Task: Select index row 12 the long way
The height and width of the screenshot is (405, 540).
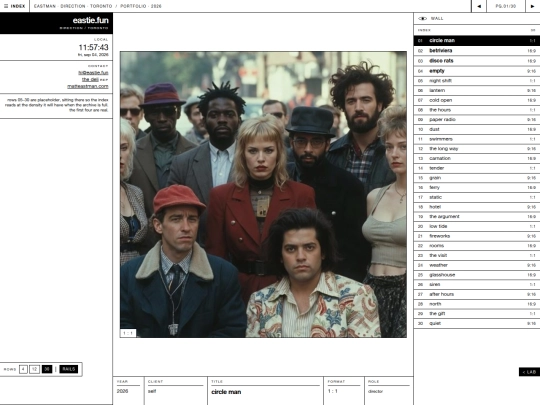Action: 477,148
